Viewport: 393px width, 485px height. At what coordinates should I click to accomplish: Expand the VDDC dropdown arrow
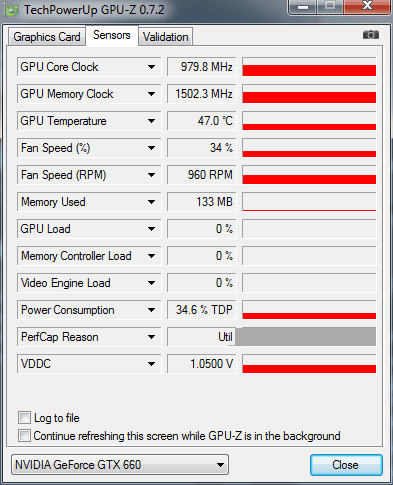(151, 364)
